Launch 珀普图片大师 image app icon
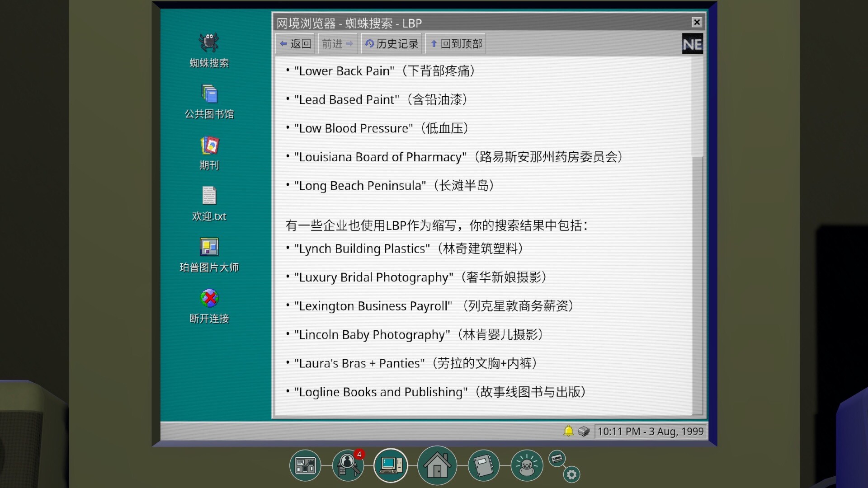868x488 pixels. pos(209,248)
